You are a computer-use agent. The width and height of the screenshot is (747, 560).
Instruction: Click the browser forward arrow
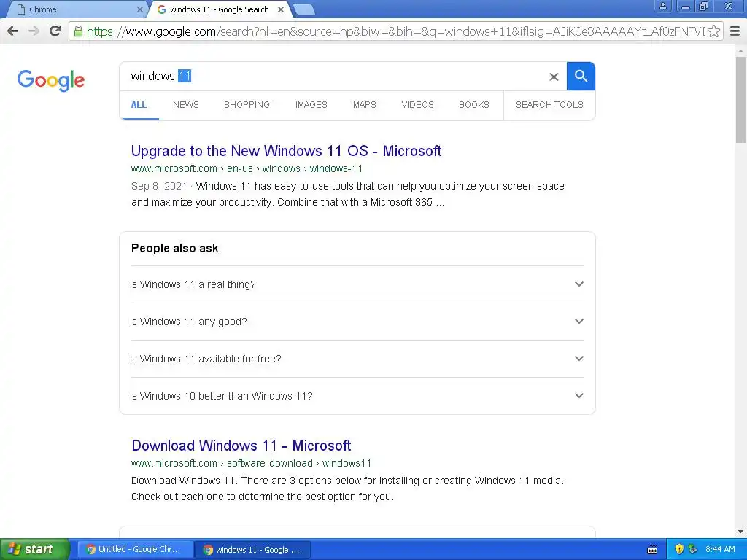pyautogui.click(x=34, y=31)
